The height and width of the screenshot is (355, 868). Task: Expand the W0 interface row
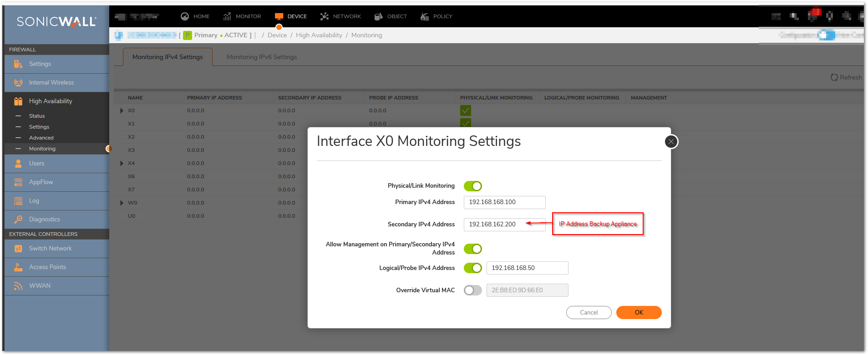pyautogui.click(x=122, y=203)
